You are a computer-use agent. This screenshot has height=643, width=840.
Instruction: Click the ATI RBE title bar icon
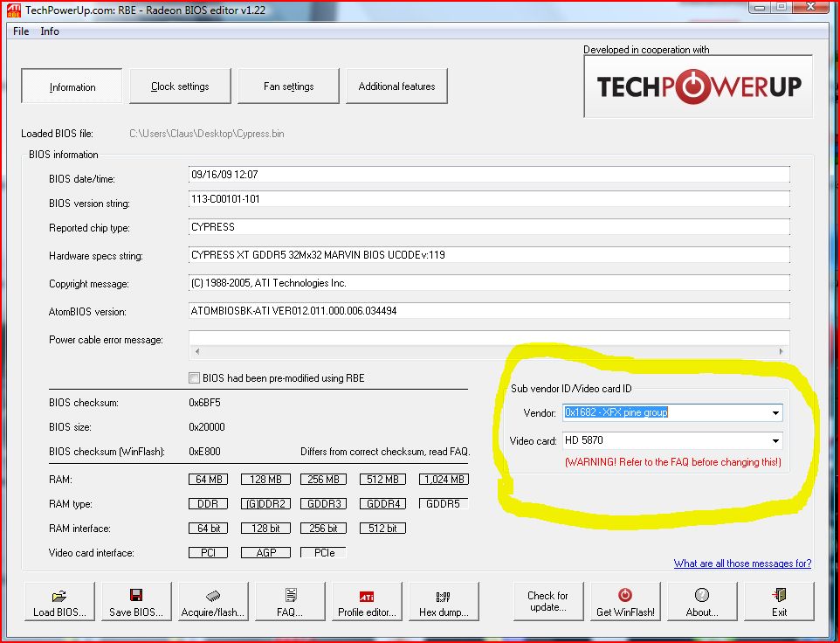tap(13, 10)
